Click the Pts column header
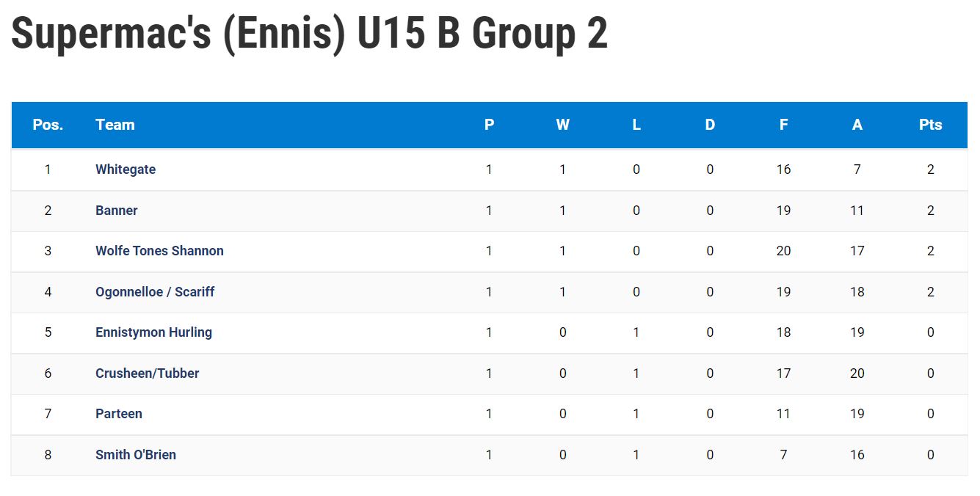980x496 pixels. 931,125
